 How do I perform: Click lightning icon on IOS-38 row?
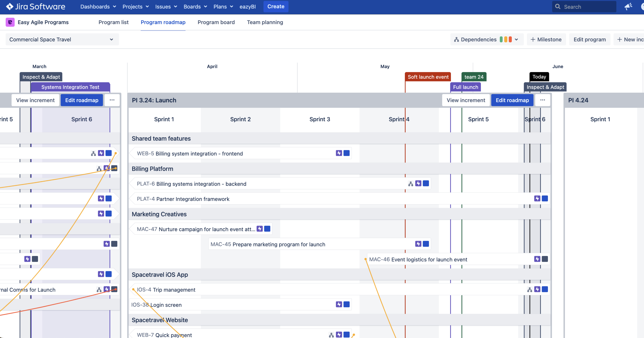[339, 304]
